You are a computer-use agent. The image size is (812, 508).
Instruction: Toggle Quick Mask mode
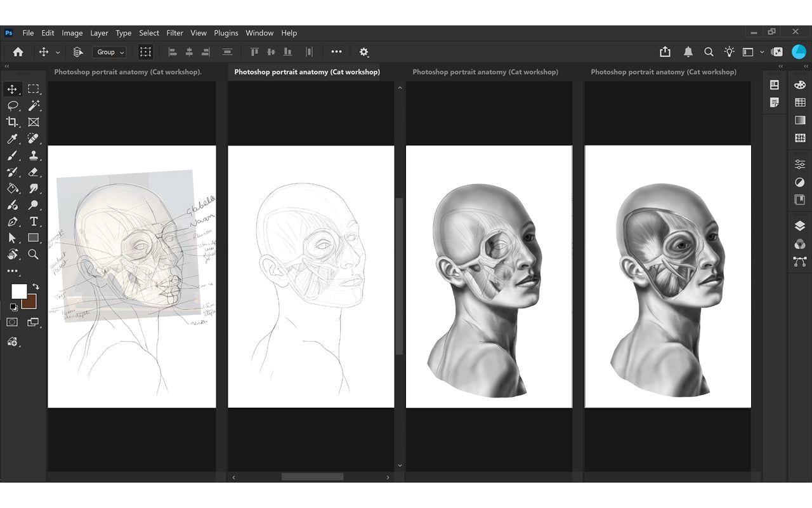coord(12,322)
